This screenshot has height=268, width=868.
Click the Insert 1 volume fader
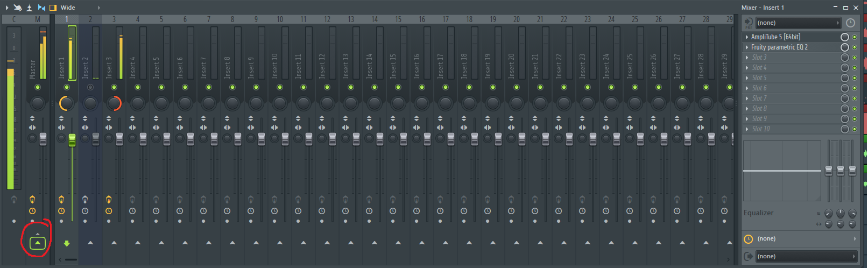(x=72, y=140)
